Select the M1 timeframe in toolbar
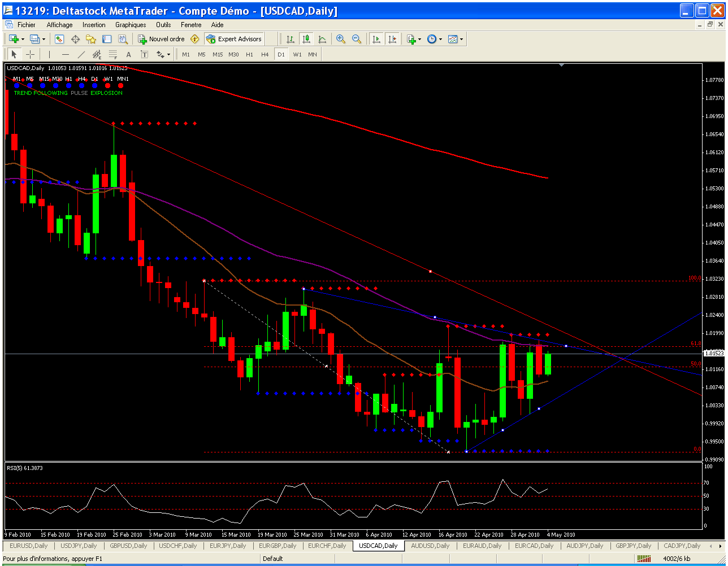The width and height of the screenshot is (728, 566). coord(186,54)
